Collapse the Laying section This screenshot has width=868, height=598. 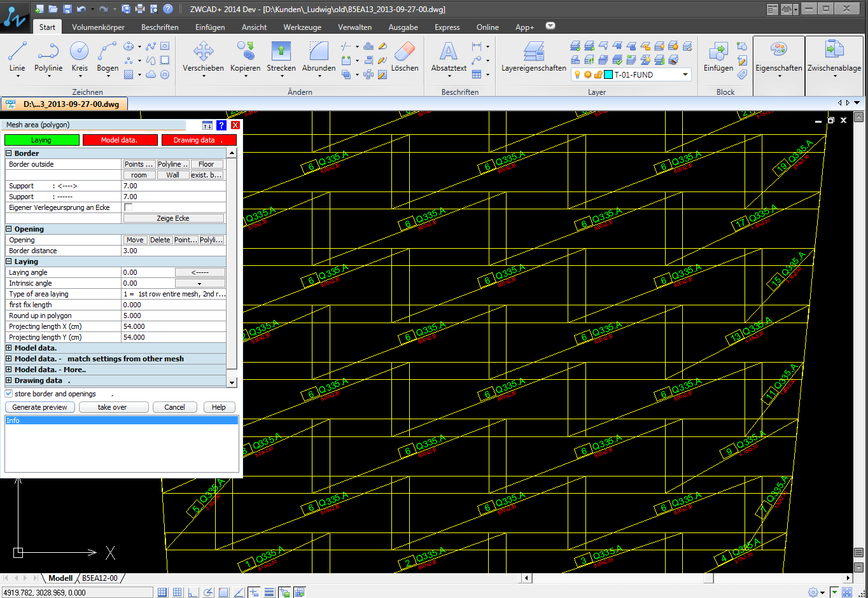9,261
